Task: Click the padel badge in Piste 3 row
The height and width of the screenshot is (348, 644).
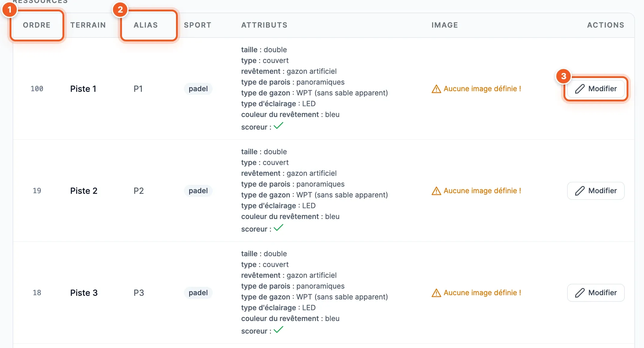Action: (x=198, y=293)
